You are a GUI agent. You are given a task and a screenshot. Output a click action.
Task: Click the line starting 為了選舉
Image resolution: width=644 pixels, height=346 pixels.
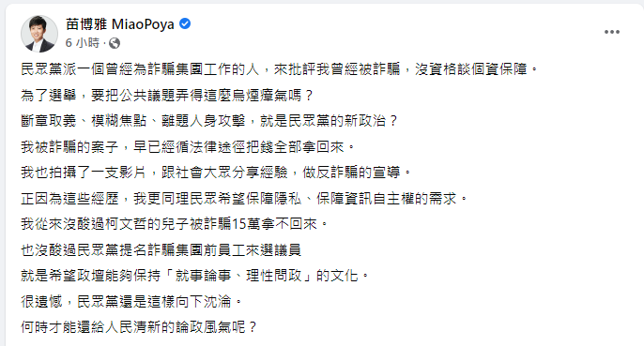click(x=167, y=96)
